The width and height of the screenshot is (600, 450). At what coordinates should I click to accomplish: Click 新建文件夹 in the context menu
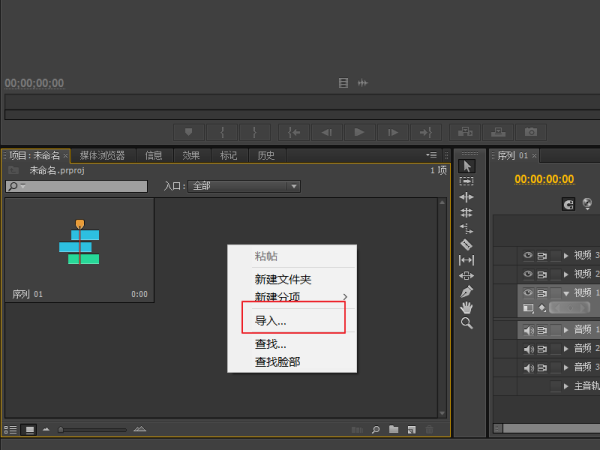(x=283, y=279)
